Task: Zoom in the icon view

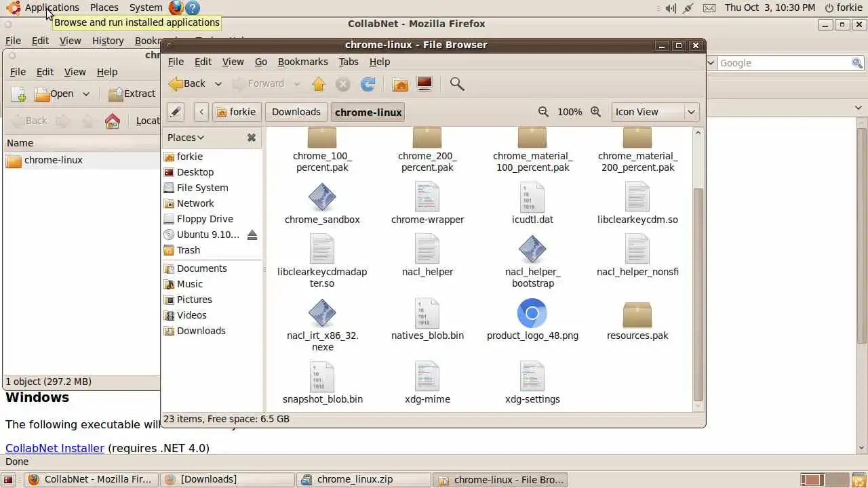Action: pos(596,112)
